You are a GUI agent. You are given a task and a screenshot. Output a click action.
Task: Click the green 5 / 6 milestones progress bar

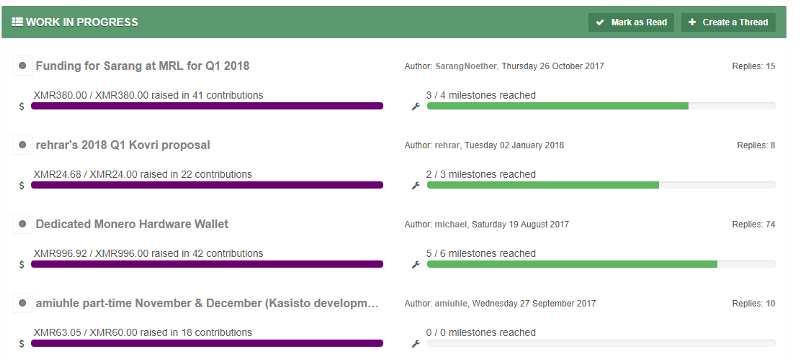(x=601, y=264)
